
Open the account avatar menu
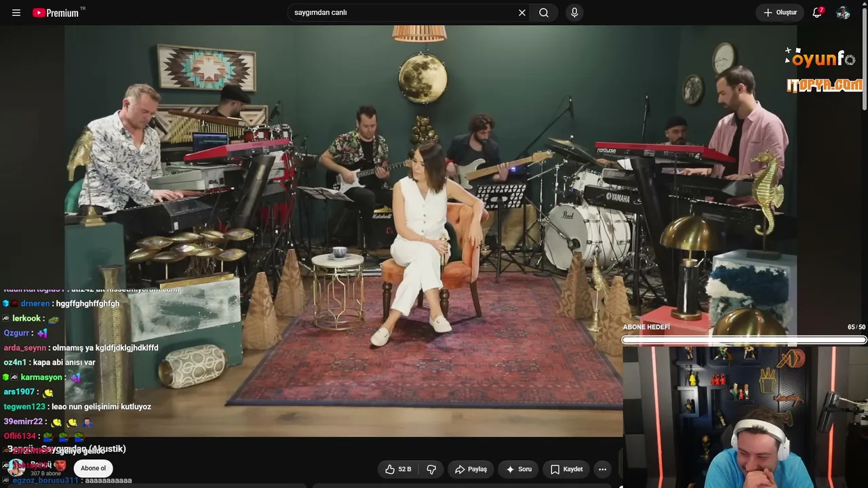[843, 13]
